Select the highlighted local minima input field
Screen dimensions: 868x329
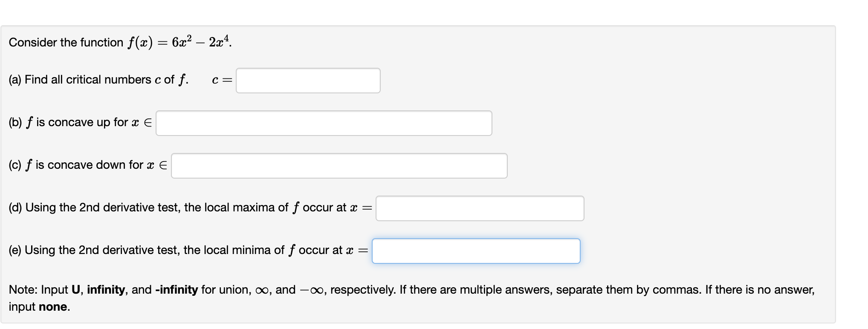pyautogui.click(x=476, y=251)
